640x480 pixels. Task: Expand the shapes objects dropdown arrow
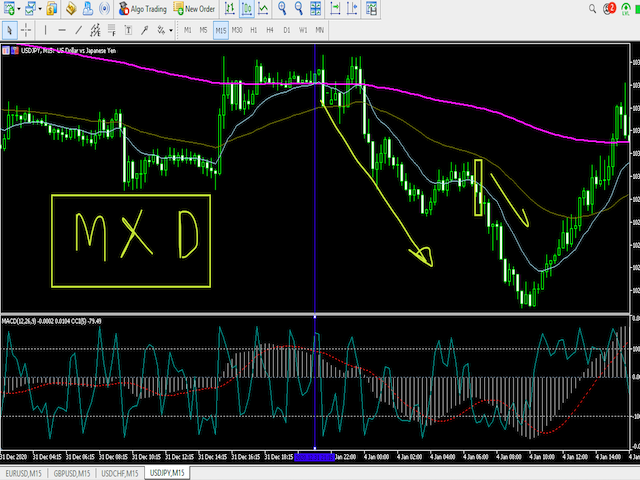pos(171,31)
